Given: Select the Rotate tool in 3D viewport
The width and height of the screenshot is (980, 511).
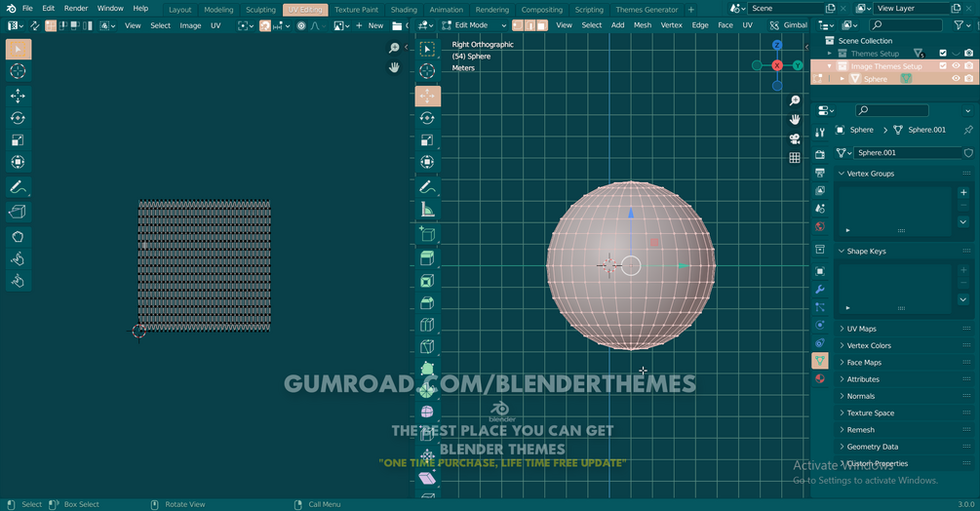Looking at the screenshot, I should click(427, 118).
